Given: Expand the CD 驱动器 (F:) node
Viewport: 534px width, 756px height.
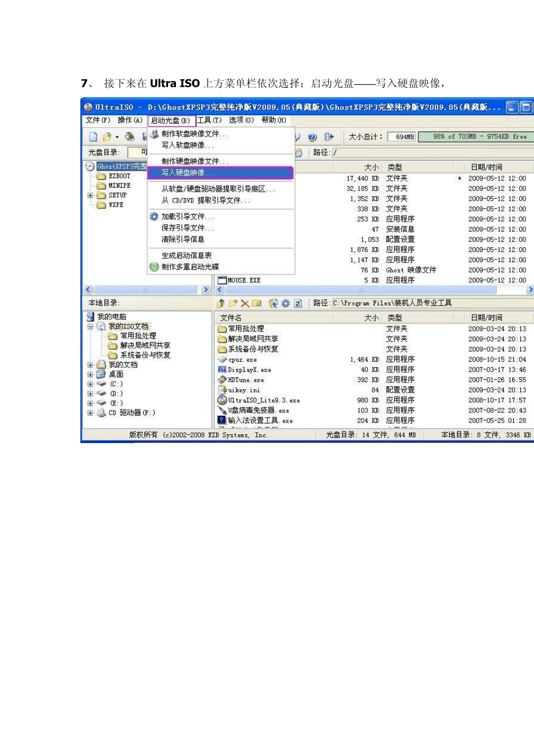Looking at the screenshot, I should pos(90,412).
